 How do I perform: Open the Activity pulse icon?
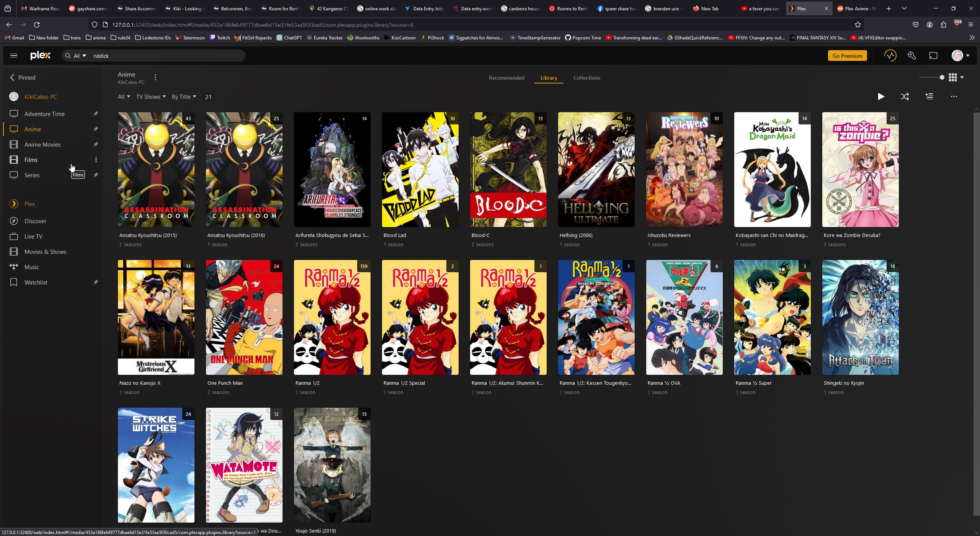(890, 56)
